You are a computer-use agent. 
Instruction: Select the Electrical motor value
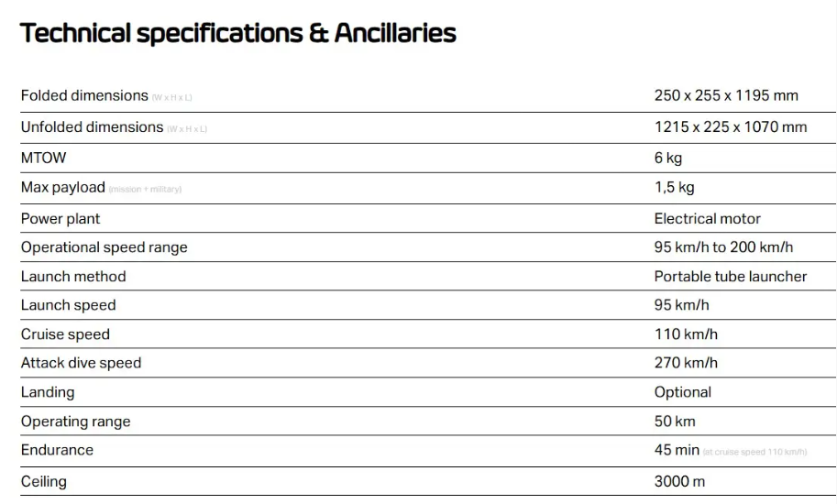(708, 219)
